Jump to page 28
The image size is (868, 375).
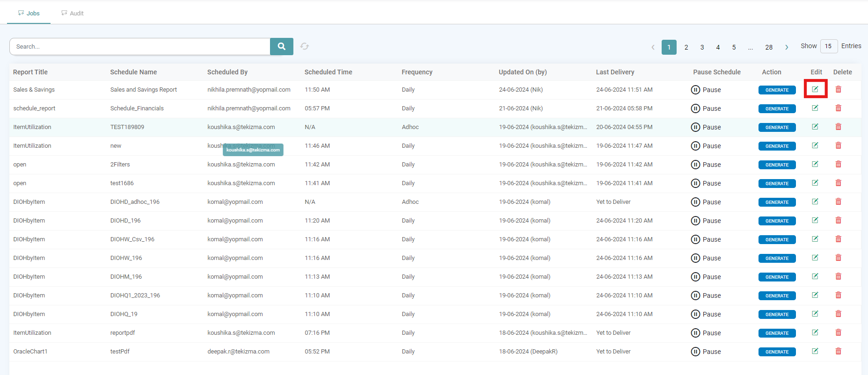pos(769,47)
